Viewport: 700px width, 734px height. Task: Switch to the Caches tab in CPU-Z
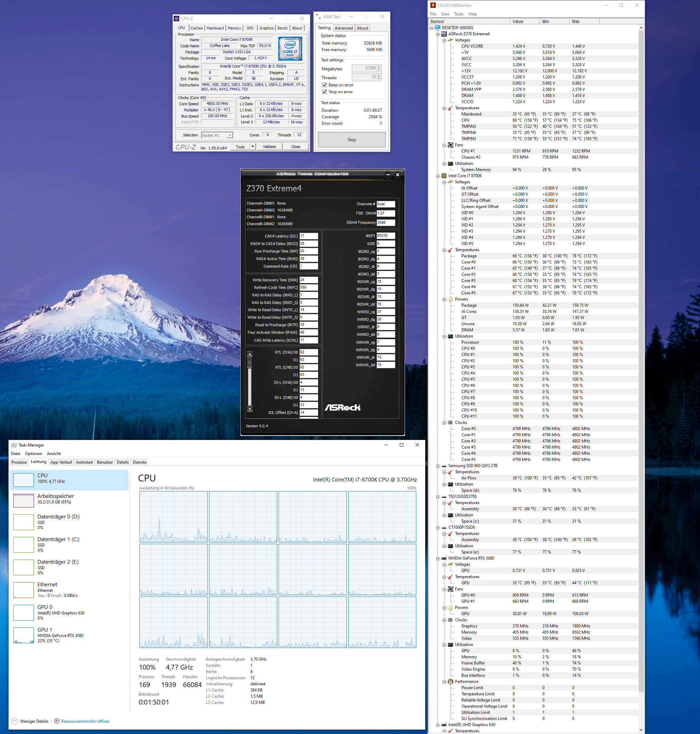tap(196, 28)
